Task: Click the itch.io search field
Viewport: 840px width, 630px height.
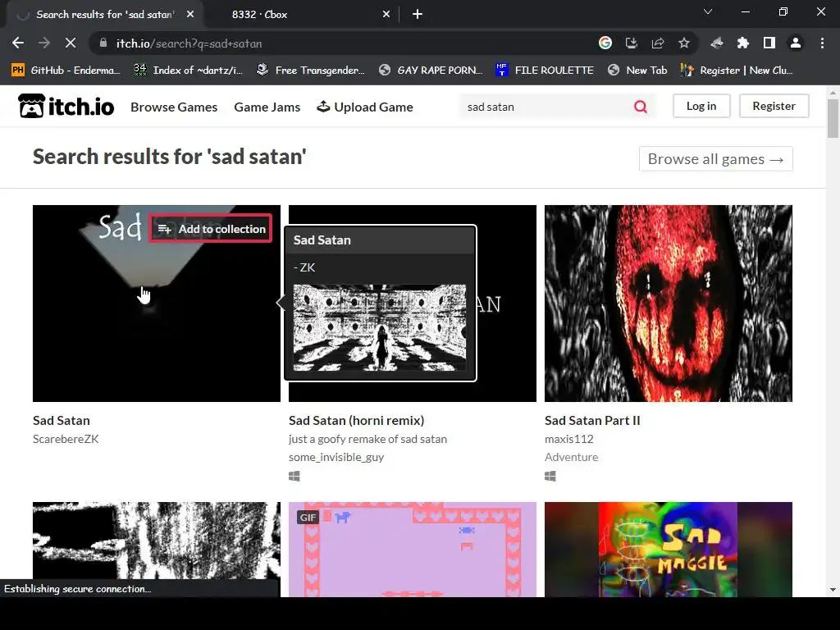Action: coord(546,107)
